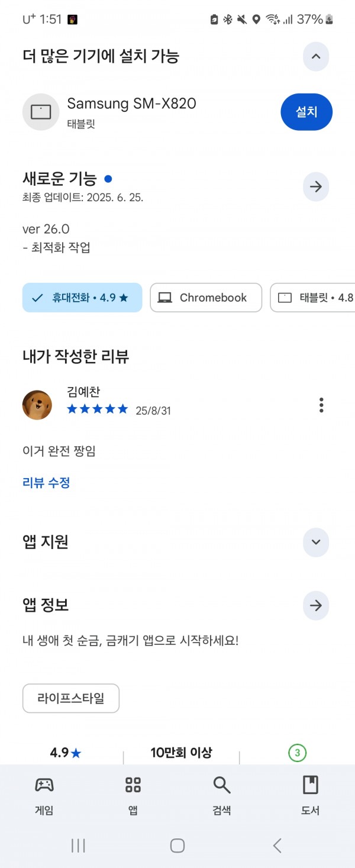Tap the Samsung SM-X820 tablet device icon
Viewport: 355px width, 868px height.
[x=41, y=112]
